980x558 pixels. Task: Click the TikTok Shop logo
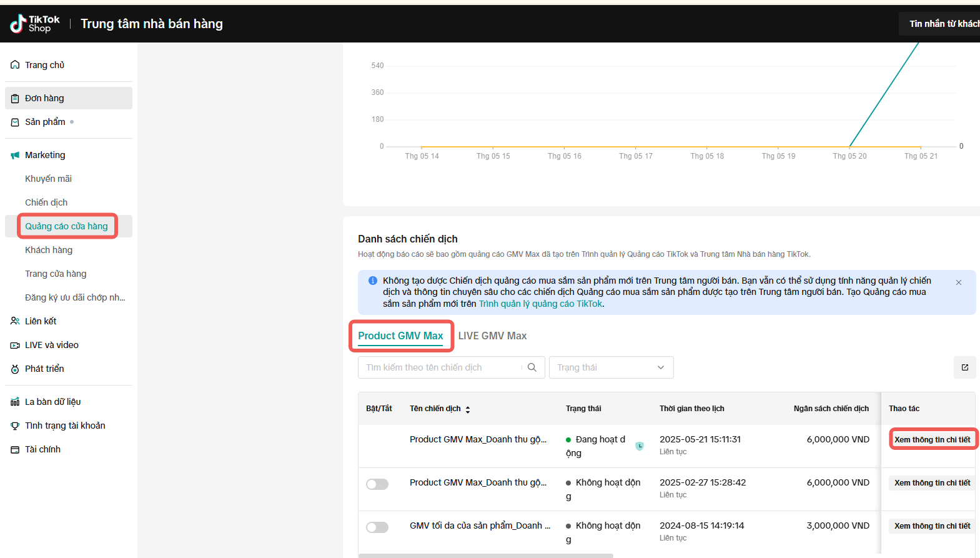click(x=35, y=24)
